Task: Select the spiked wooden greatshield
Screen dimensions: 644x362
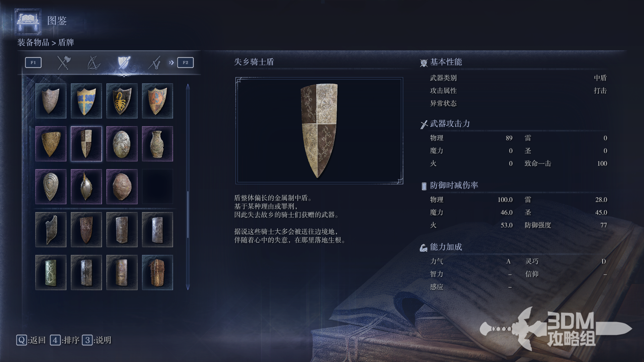Action: pos(157,273)
